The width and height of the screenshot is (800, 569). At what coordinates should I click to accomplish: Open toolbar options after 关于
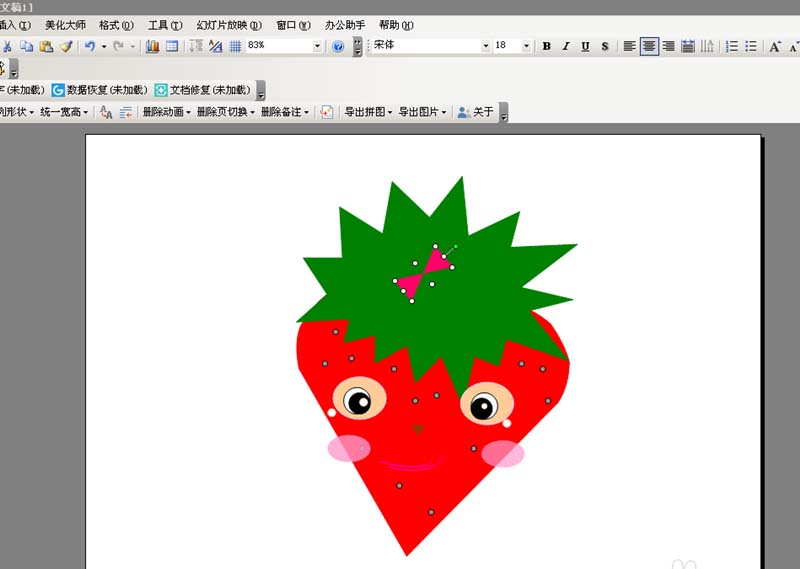[x=504, y=112]
